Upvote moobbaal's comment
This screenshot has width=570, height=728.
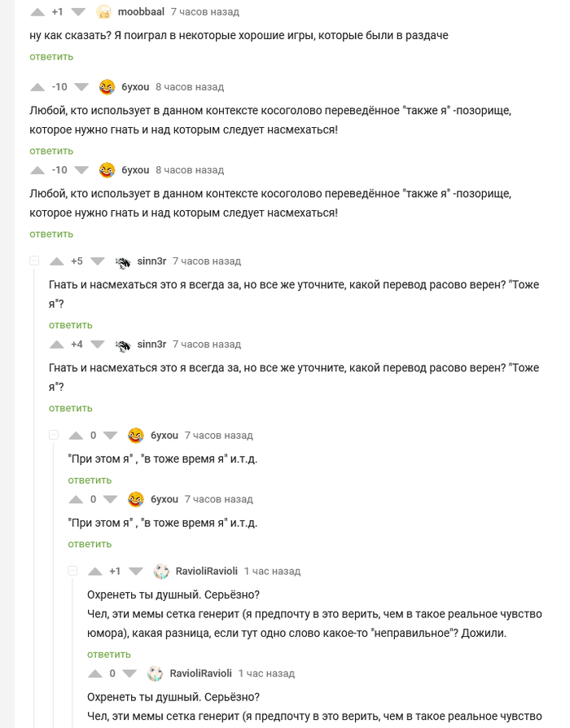coord(37,12)
